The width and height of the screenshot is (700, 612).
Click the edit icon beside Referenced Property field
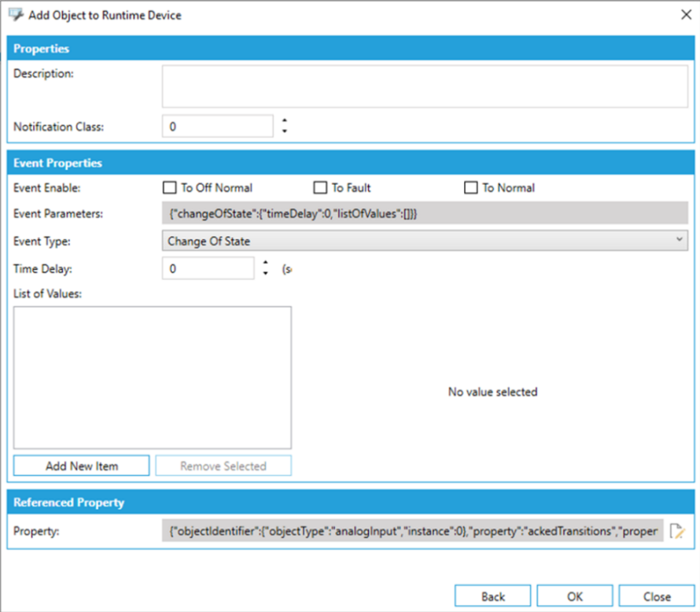[675, 531]
